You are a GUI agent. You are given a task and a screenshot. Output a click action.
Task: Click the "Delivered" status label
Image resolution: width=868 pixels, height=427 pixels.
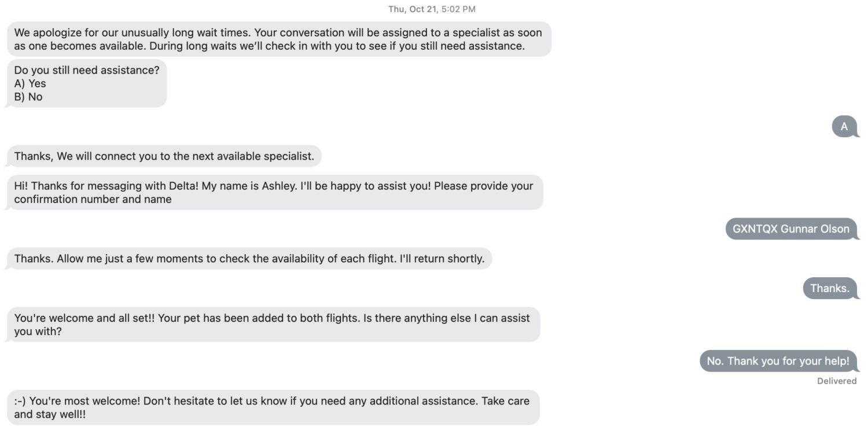point(837,381)
